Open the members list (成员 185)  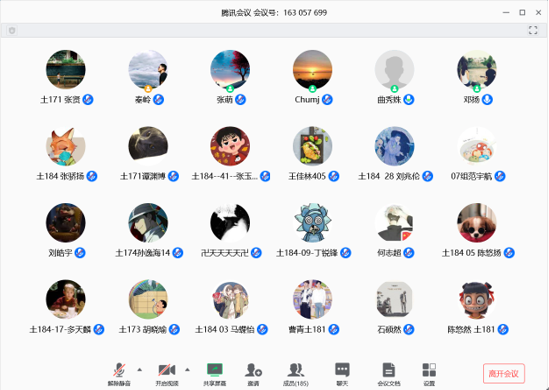coord(296,374)
